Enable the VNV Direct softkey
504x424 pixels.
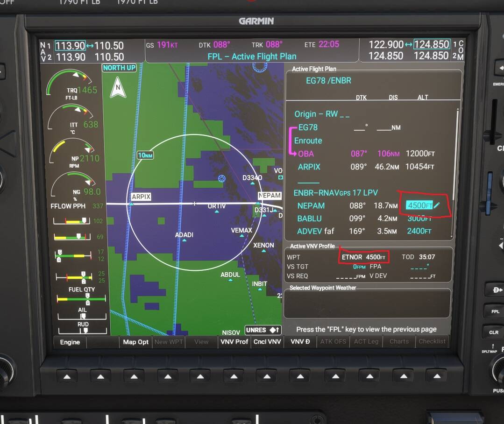(x=299, y=341)
